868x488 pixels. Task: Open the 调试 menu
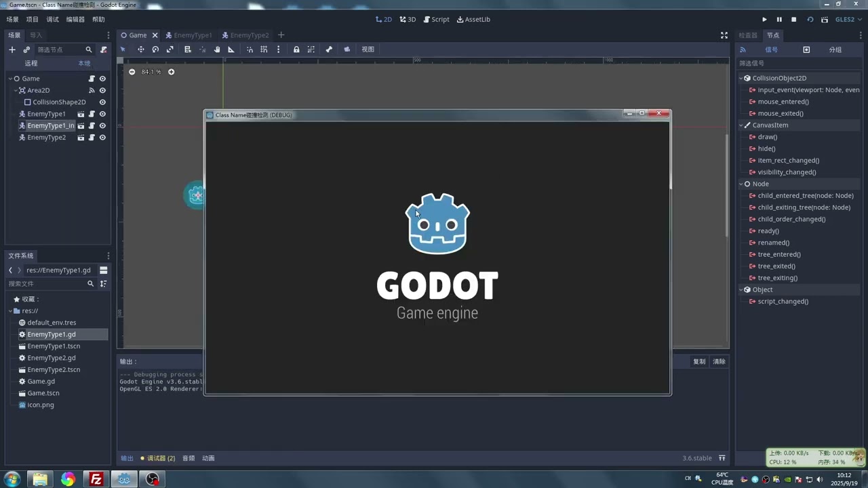(x=52, y=20)
